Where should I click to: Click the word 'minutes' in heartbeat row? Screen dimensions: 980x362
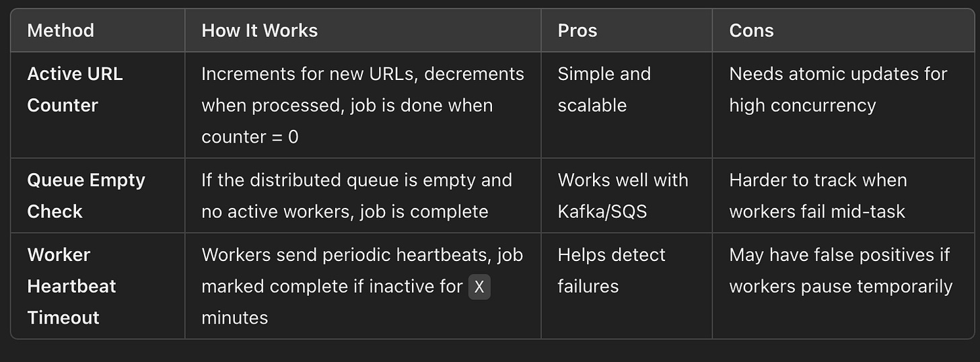pos(234,318)
